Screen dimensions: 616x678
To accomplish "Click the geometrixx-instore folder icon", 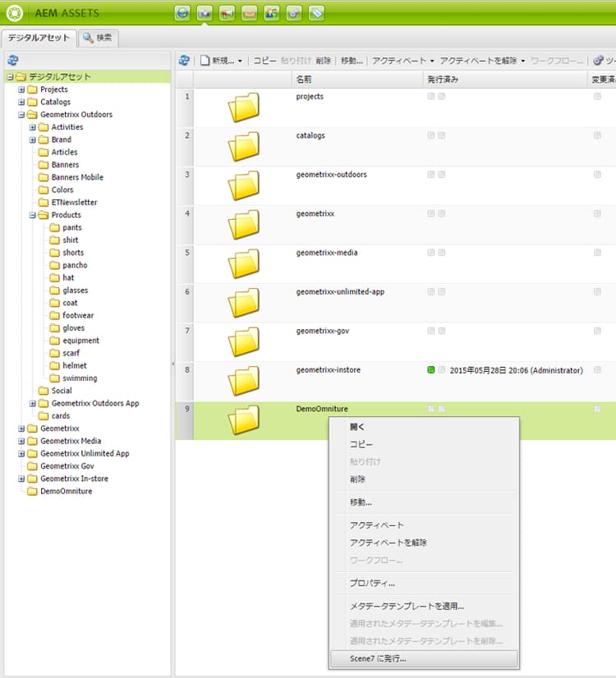I will point(244,381).
